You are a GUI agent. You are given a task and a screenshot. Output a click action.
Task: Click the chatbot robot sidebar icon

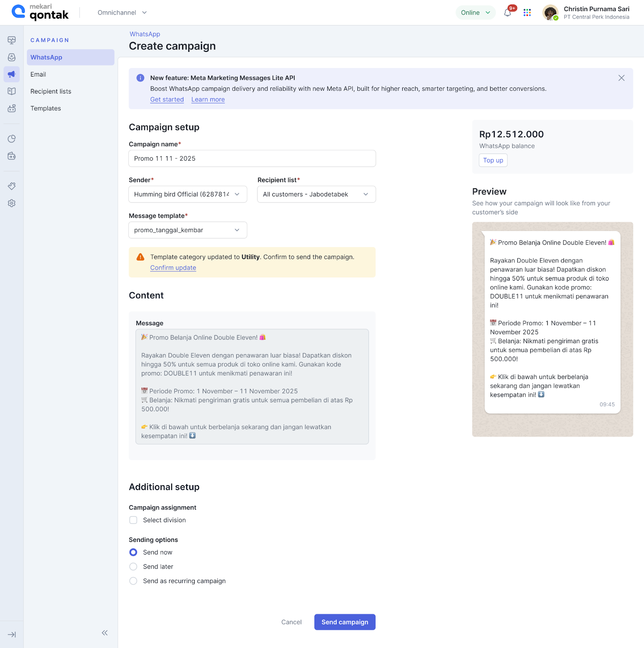coord(12,108)
